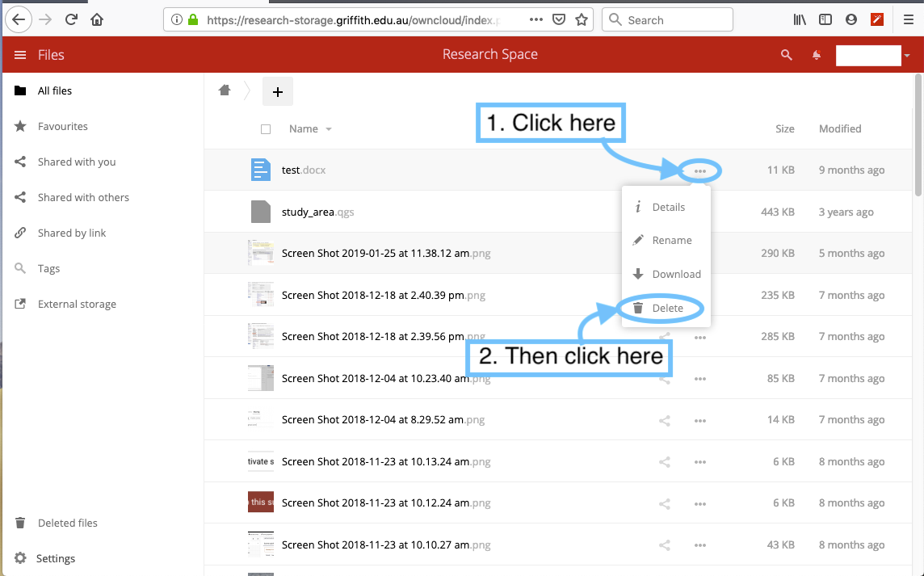Image resolution: width=924 pixels, height=576 pixels.
Task: Sort files via Name column arrow
Action: [329, 129]
